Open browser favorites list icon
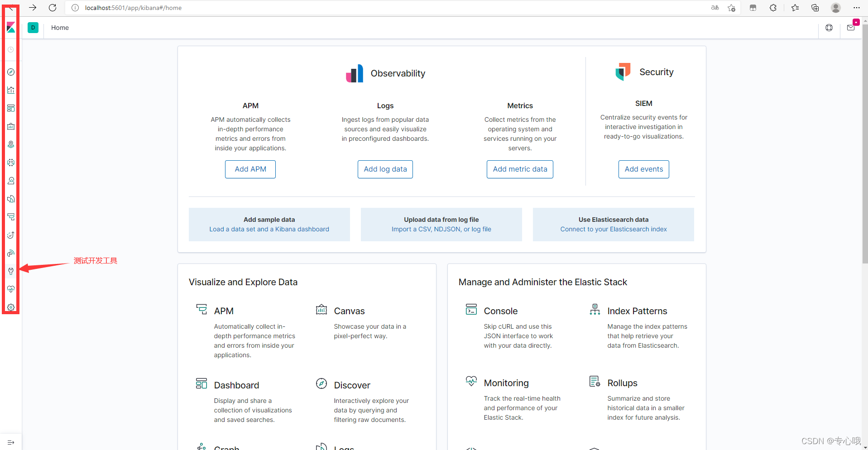The image size is (868, 450). [795, 8]
